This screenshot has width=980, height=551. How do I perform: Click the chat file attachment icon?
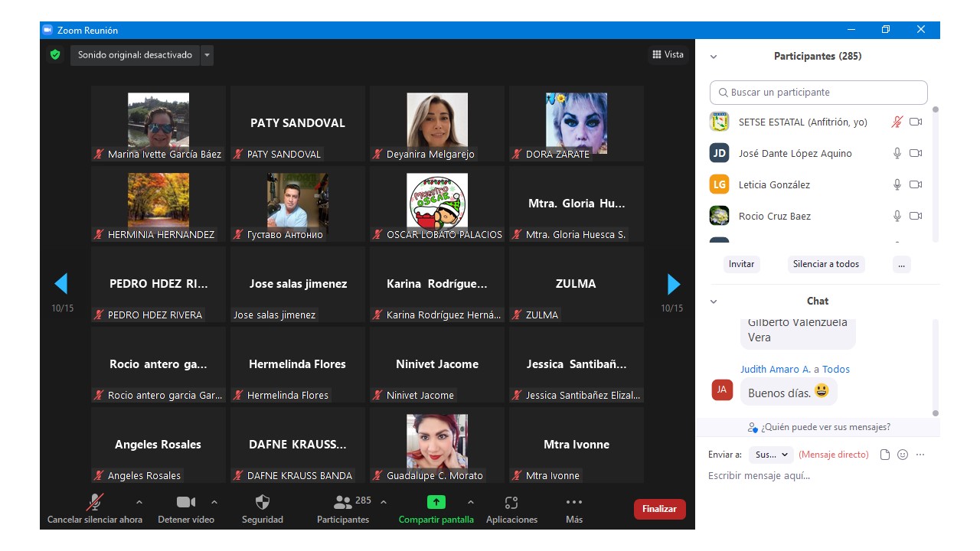click(x=885, y=455)
